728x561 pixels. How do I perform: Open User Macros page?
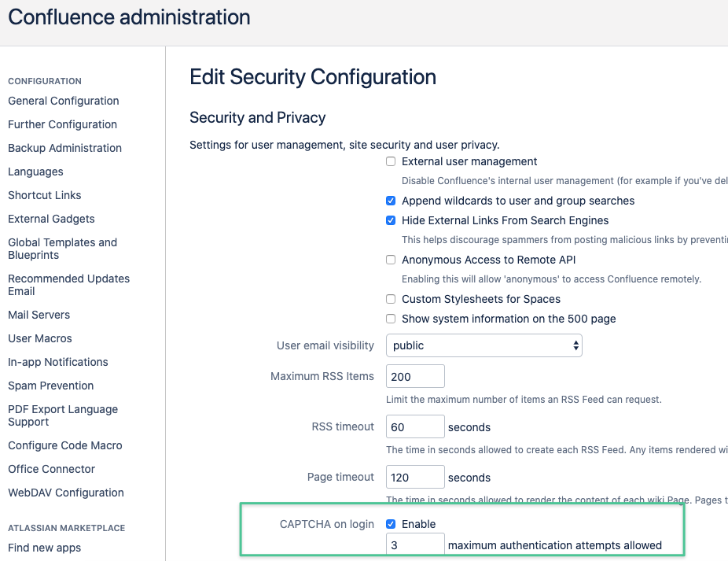(40, 338)
